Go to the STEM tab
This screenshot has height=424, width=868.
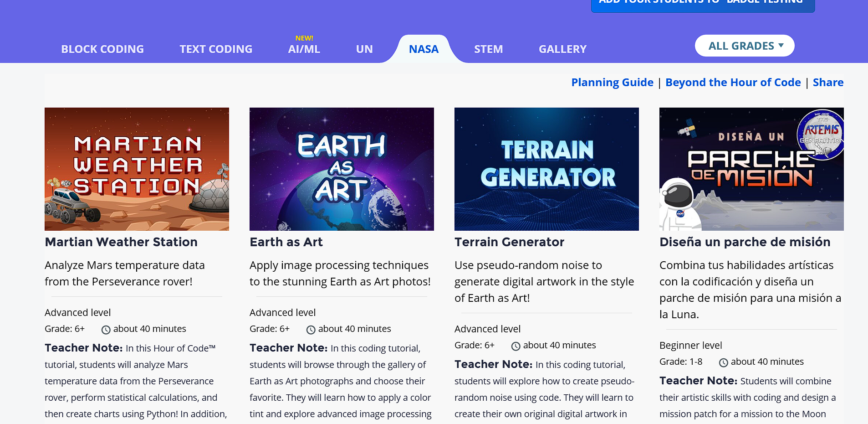(489, 49)
